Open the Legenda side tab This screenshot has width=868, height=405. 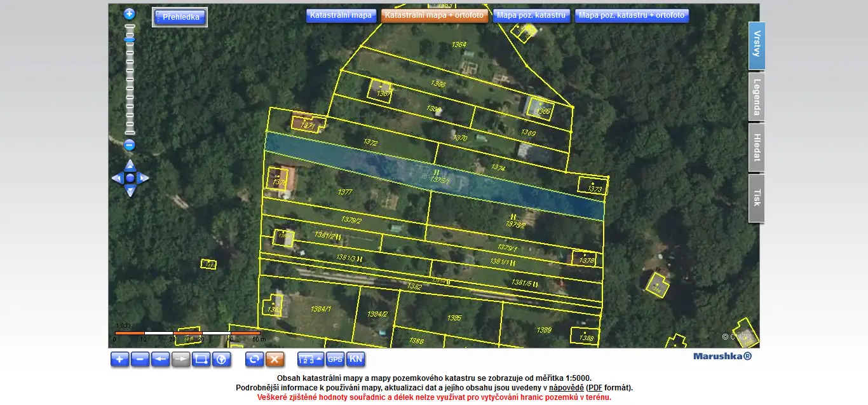pos(756,97)
